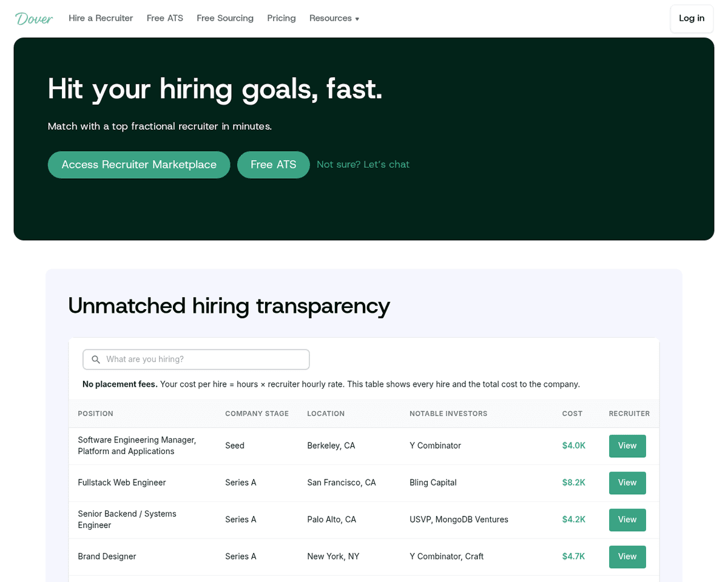View recruiter for Software Engineering Manager row
The width and height of the screenshot is (728, 582).
click(x=627, y=446)
